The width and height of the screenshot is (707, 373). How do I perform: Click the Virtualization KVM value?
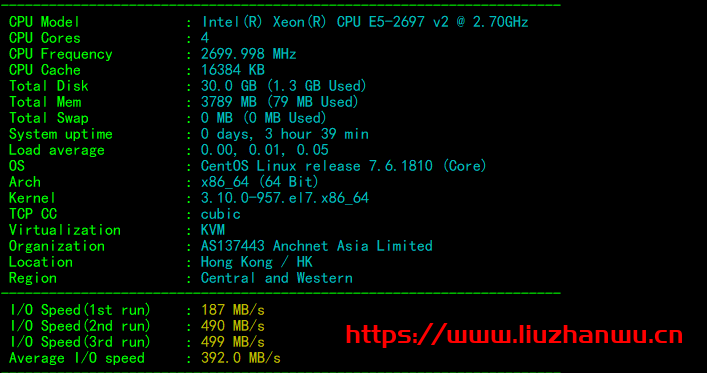click(x=213, y=230)
